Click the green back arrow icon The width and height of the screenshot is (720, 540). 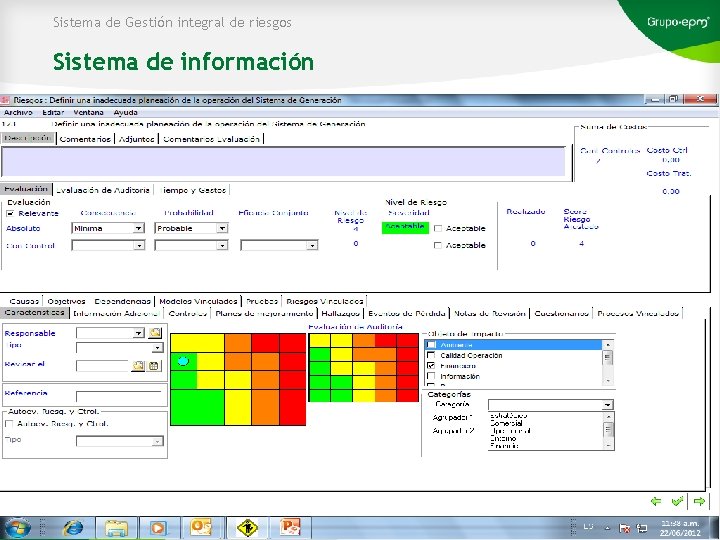[656, 501]
